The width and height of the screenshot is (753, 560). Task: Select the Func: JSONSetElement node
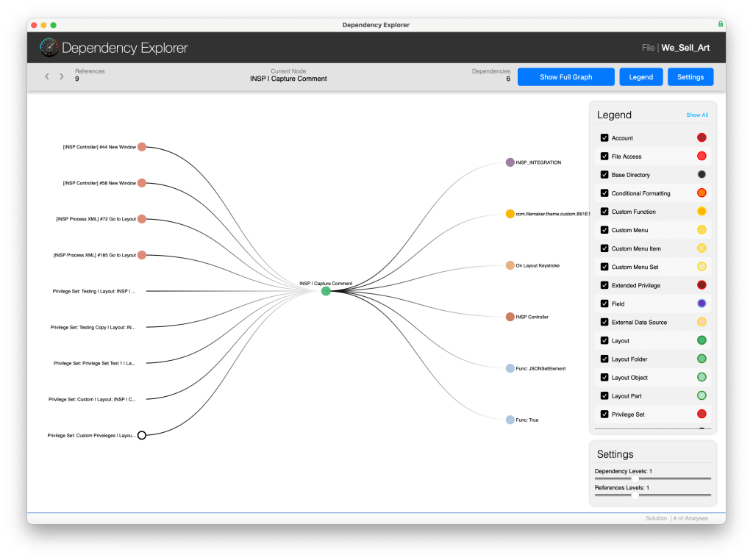point(510,368)
